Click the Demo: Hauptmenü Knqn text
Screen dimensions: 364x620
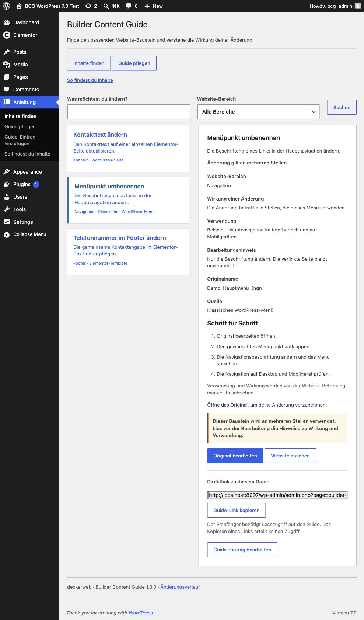(234, 288)
